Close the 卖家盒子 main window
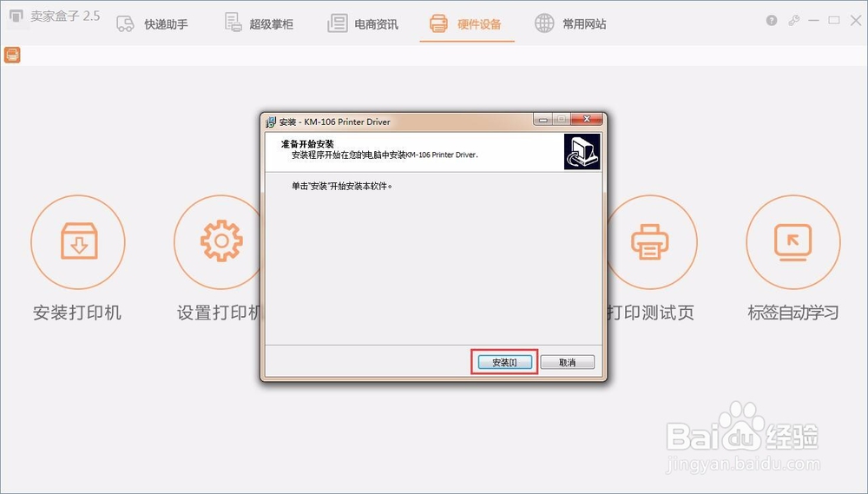Image resolution: width=868 pixels, height=494 pixels. pos(856,21)
